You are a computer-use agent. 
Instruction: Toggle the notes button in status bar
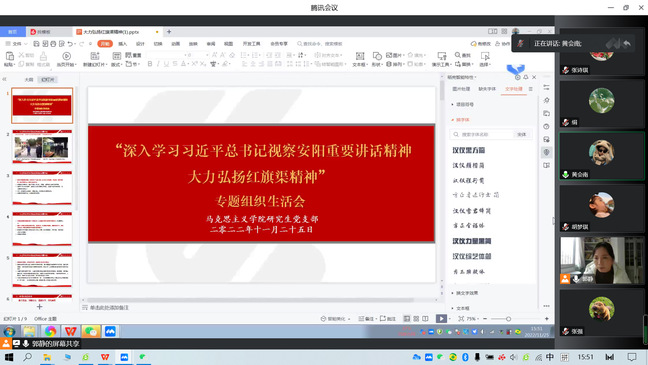[x=367, y=319]
